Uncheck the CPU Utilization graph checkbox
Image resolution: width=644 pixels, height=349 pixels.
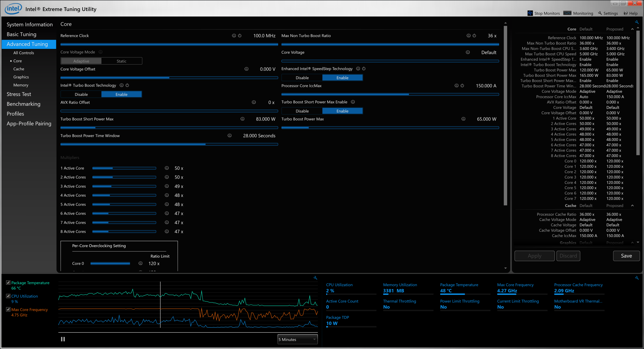point(8,296)
